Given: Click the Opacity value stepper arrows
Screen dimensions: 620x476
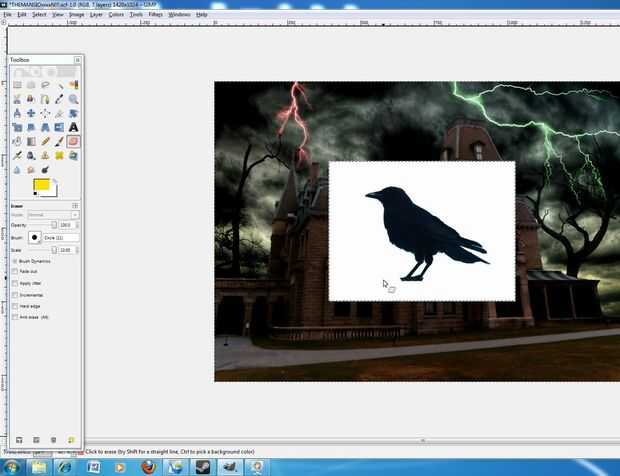Looking at the screenshot, I should pos(77,225).
